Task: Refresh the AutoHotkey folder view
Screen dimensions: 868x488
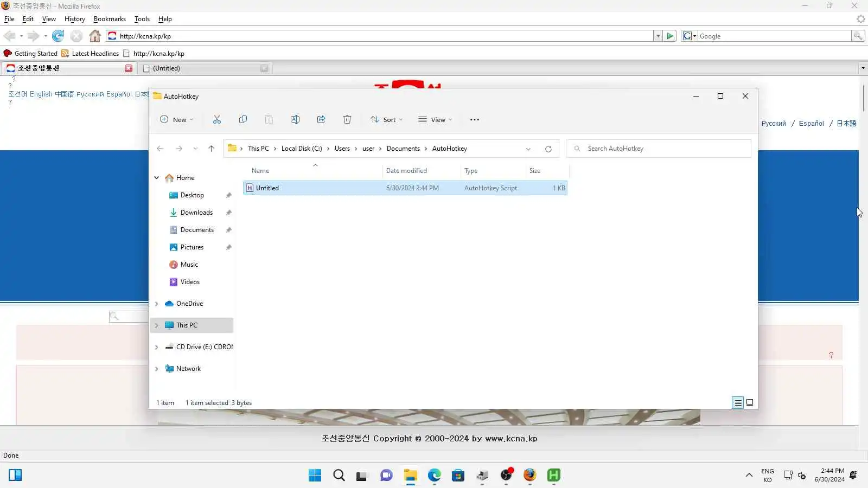Action: [548, 149]
